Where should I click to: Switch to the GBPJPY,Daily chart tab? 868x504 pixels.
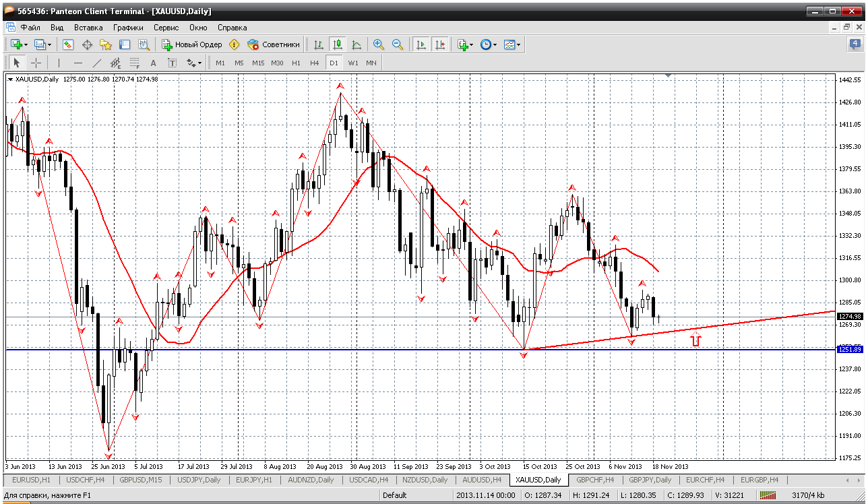[650, 480]
